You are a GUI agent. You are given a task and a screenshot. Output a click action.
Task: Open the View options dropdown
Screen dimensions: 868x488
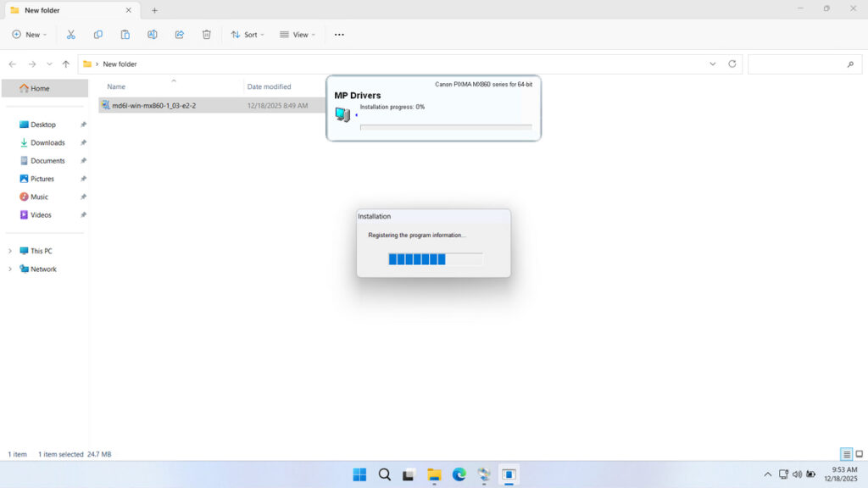coord(298,35)
